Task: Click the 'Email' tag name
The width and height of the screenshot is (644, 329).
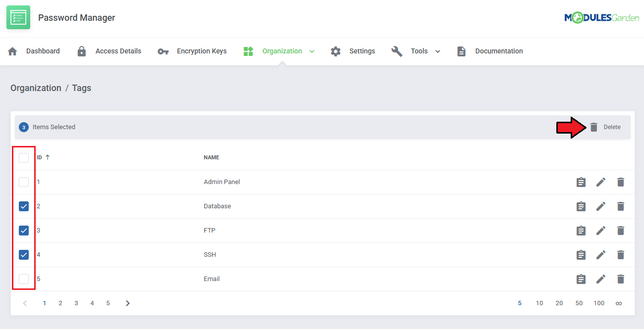Action: click(x=212, y=279)
